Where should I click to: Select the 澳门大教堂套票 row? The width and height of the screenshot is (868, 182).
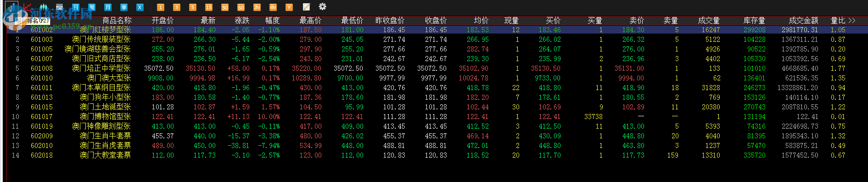(437, 155)
